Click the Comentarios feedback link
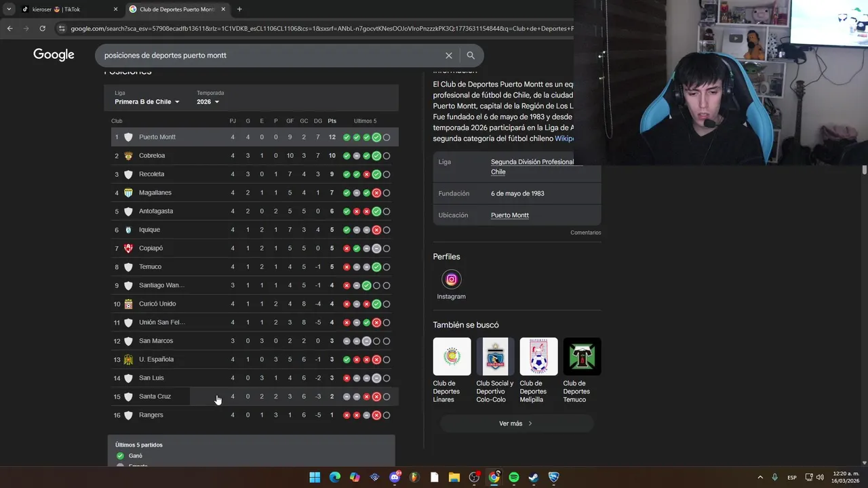This screenshot has height=488, width=868. coord(585,232)
